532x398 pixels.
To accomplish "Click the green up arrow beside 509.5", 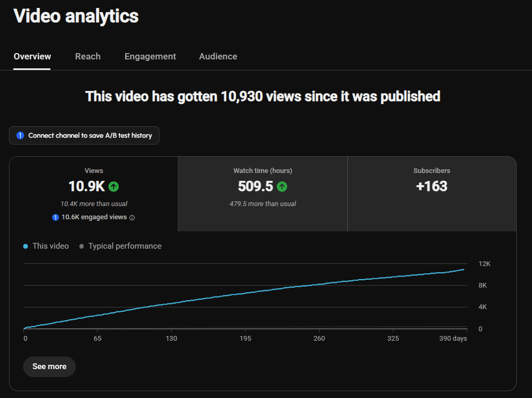I will 282,187.
